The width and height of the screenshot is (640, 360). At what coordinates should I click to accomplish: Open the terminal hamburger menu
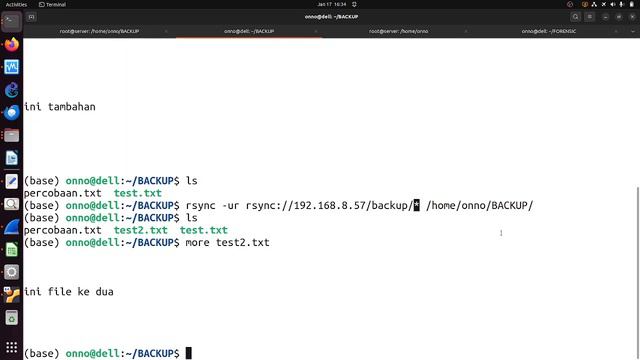(590, 17)
